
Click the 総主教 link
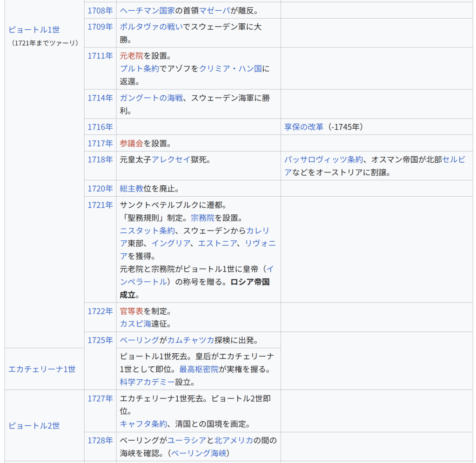pyautogui.click(x=131, y=189)
